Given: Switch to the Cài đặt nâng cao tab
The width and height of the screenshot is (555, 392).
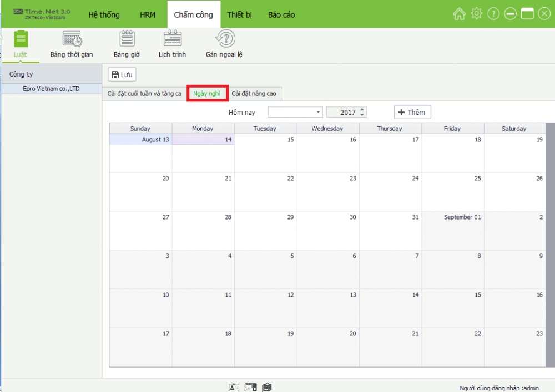Looking at the screenshot, I should click(x=255, y=94).
